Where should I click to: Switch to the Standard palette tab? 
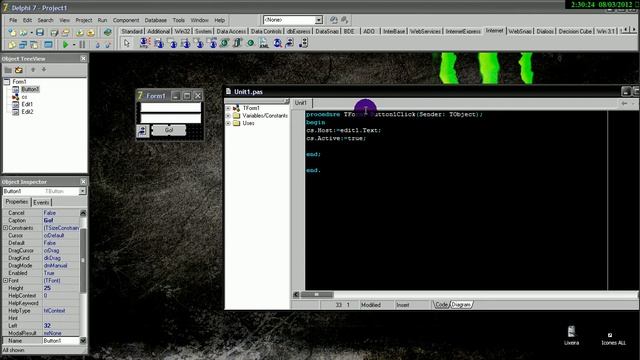pyautogui.click(x=132, y=31)
